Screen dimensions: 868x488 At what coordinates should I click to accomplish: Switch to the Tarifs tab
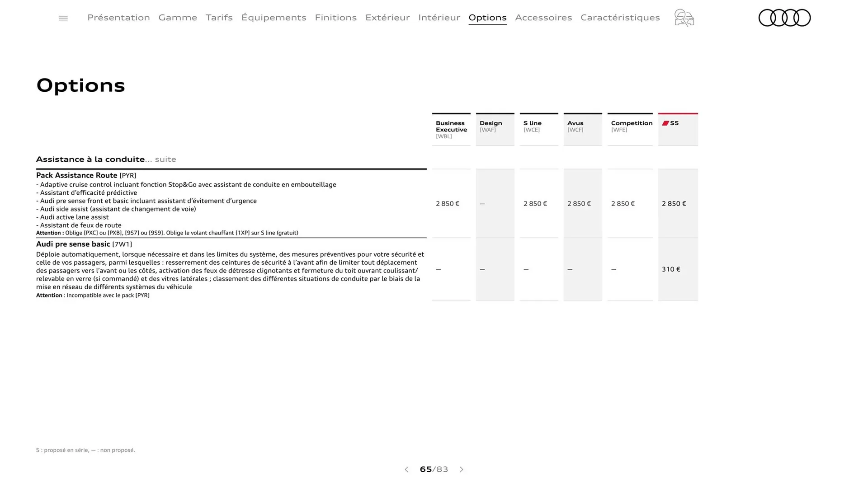point(219,17)
